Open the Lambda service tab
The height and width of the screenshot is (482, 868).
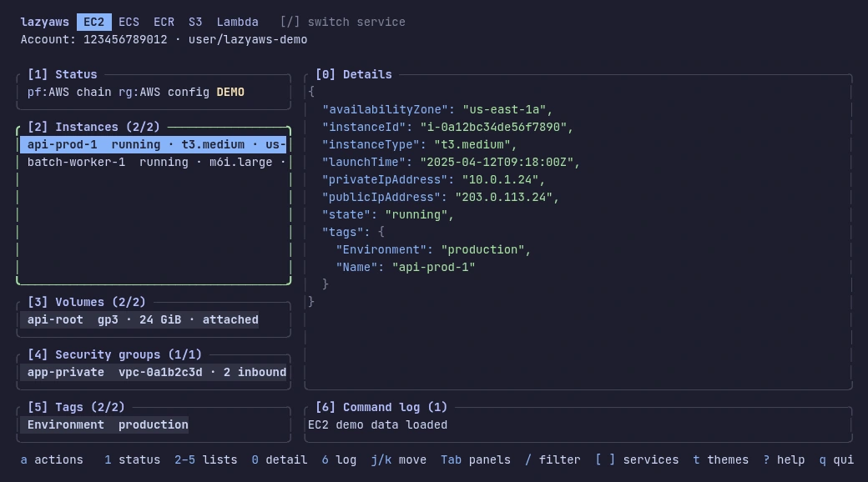(238, 23)
